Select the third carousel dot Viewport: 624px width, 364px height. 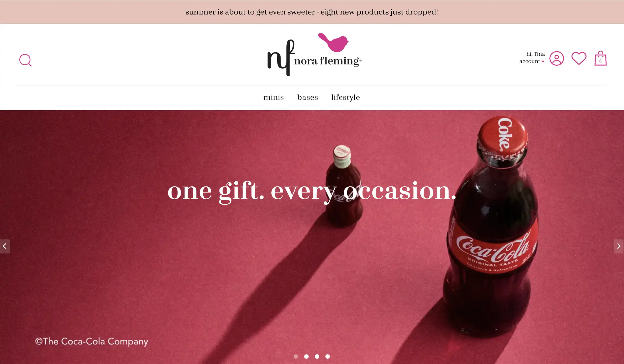point(317,356)
